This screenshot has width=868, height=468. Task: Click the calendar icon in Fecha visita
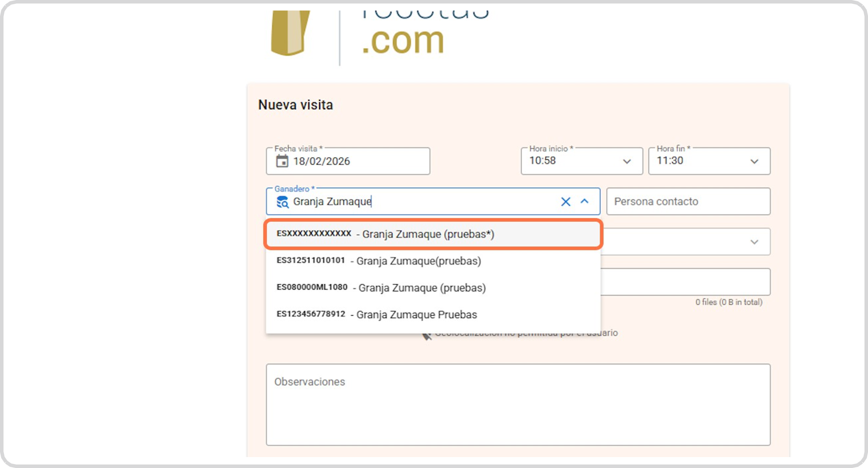click(x=282, y=161)
